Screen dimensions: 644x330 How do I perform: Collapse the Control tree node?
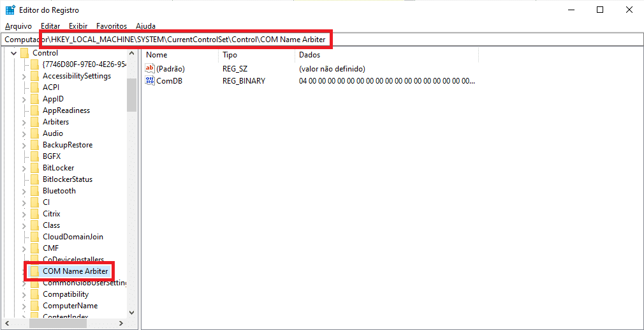pos(14,53)
